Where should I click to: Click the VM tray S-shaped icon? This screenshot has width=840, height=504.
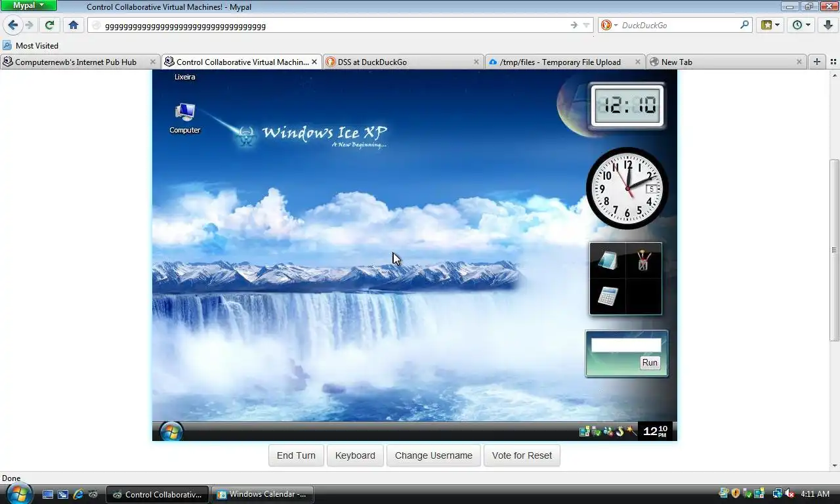619,431
